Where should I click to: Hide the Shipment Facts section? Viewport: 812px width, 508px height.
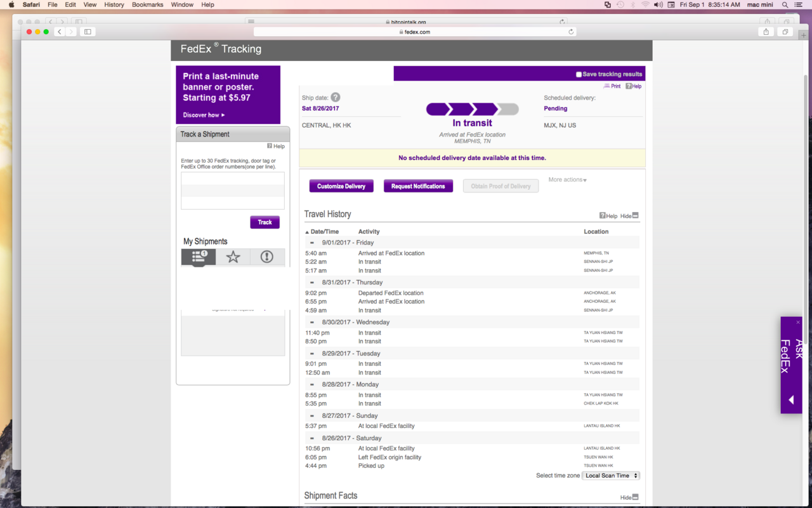point(629,497)
